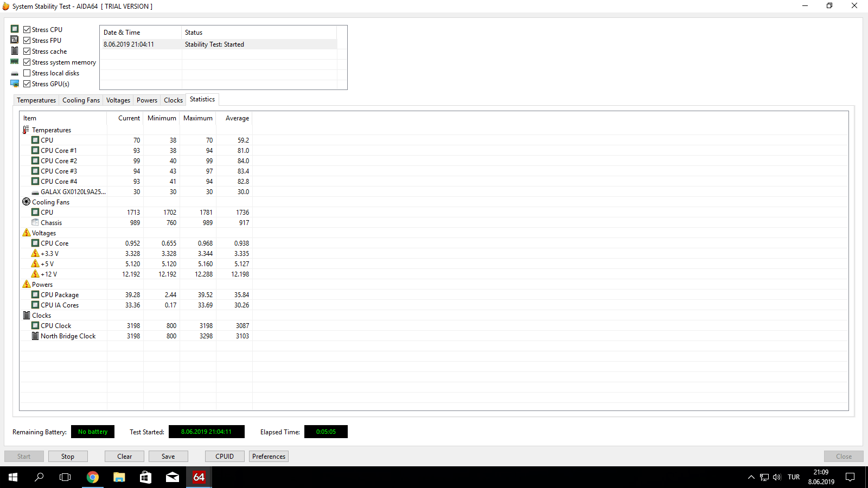This screenshot has width=868, height=488.
Task: Uncheck the Stress system memory checkbox
Action: pyautogui.click(x=27, y=62)
